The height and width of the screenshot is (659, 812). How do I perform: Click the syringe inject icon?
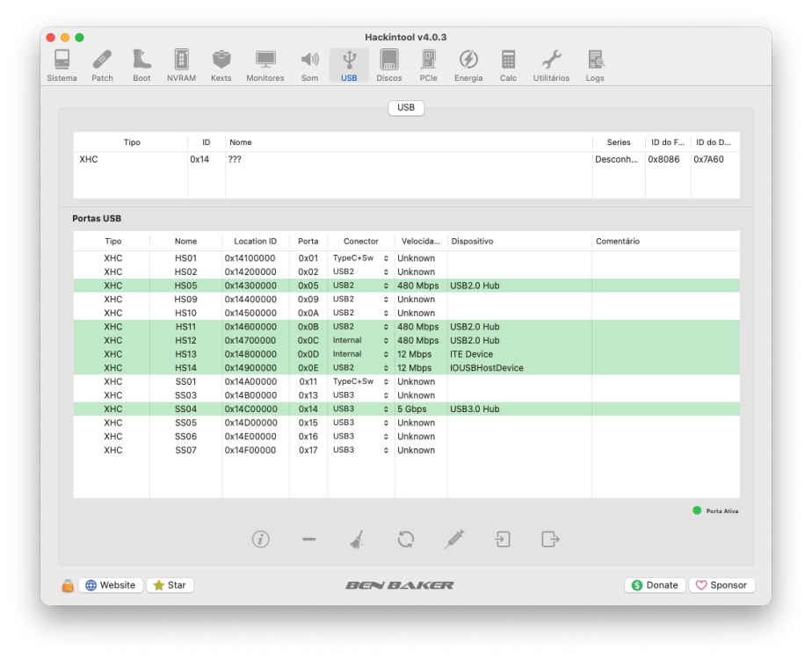(x=454, y=540)
